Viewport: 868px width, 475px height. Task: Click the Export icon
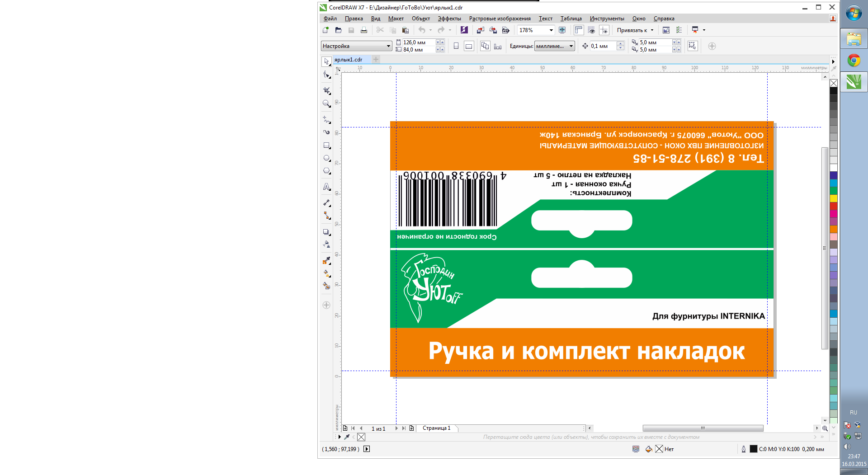(493, 30)
